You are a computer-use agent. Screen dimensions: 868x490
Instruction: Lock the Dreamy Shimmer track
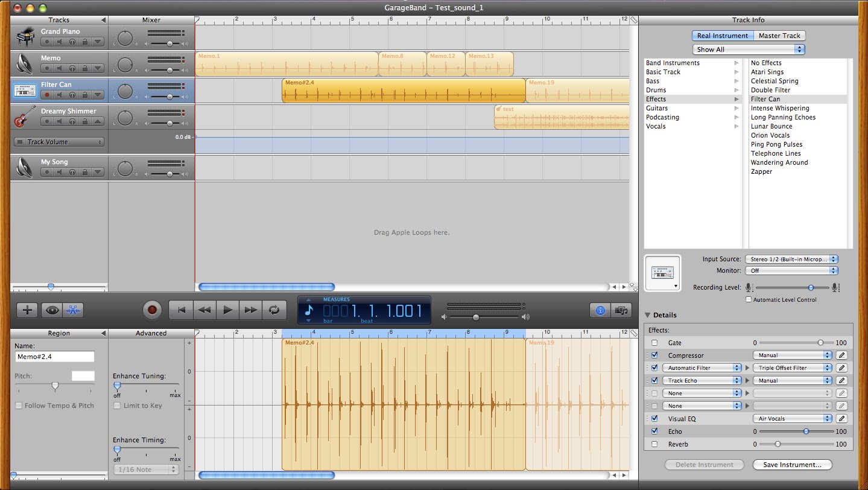(85, 121)
